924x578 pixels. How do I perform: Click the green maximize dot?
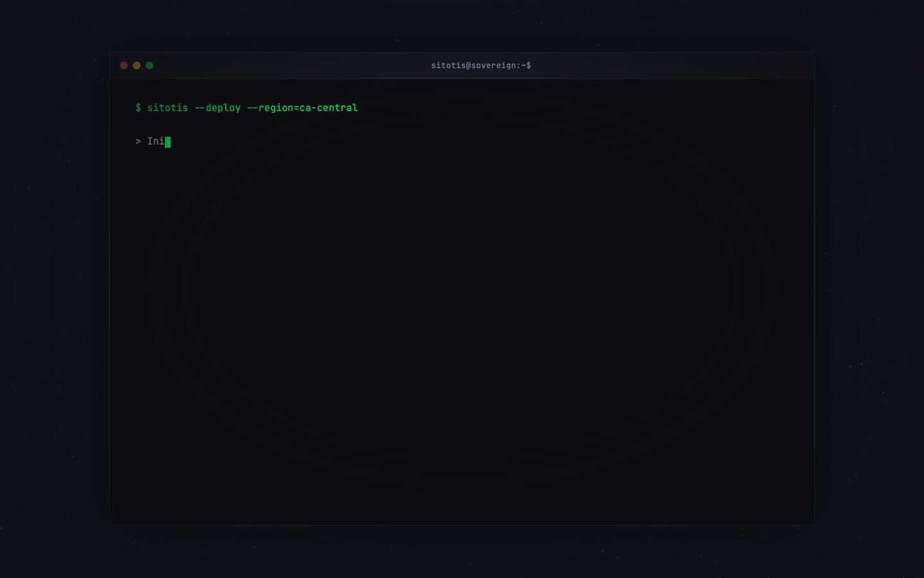(x=150, y=66)
